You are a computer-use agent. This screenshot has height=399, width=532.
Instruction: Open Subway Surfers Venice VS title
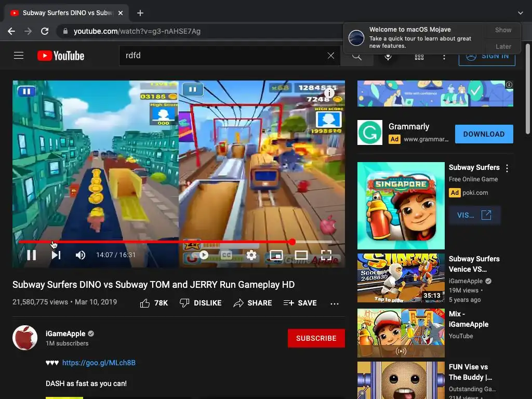pos(474,264)
